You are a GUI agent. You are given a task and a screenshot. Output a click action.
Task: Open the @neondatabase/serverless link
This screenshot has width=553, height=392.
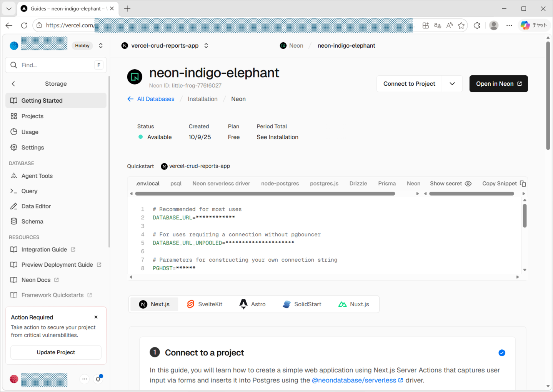357,380
